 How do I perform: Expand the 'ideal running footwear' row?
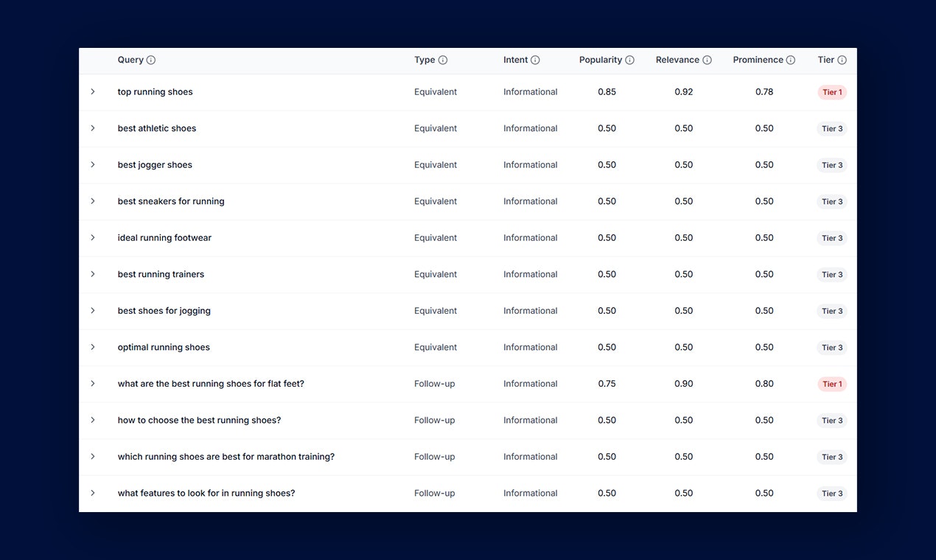tap(93, 237)
